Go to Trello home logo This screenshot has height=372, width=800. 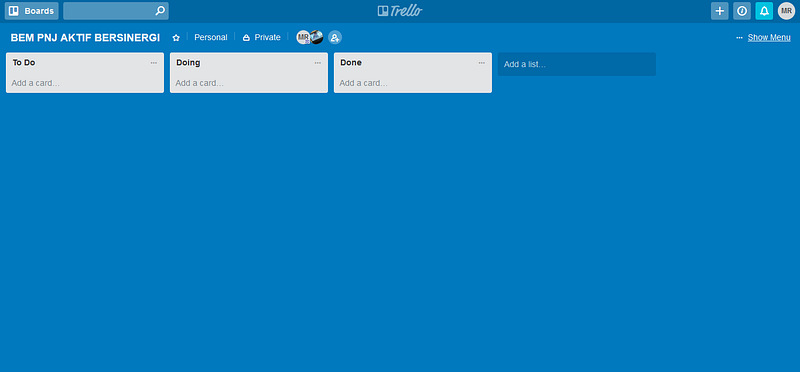point(400,11)
